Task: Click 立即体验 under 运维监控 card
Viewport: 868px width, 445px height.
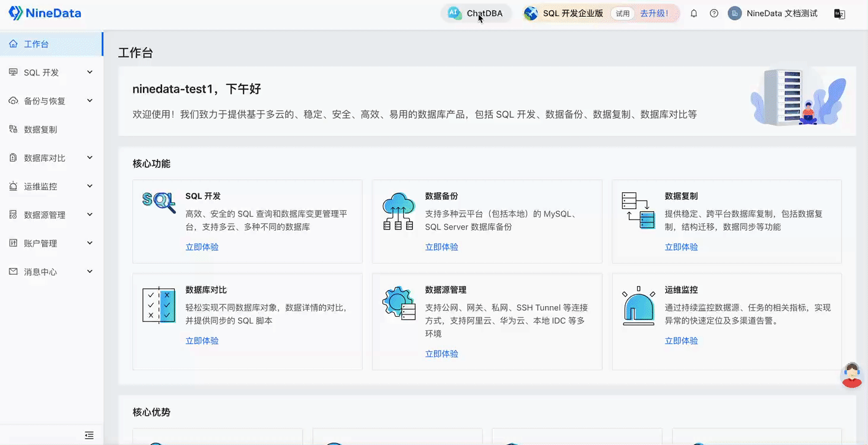Action: (682, 341)
